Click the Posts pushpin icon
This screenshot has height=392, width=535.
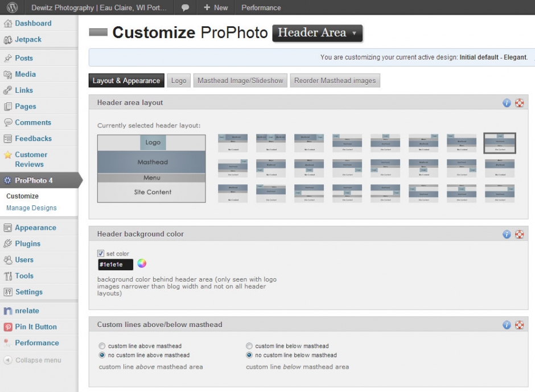tap(8, 58)
